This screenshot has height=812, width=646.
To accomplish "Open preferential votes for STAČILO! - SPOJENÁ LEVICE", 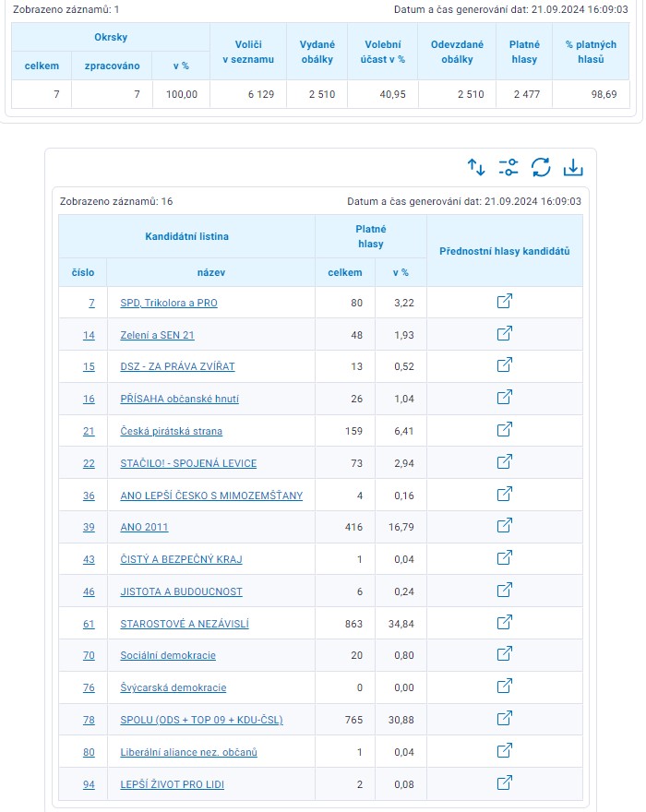I will [x=505, y=461].
